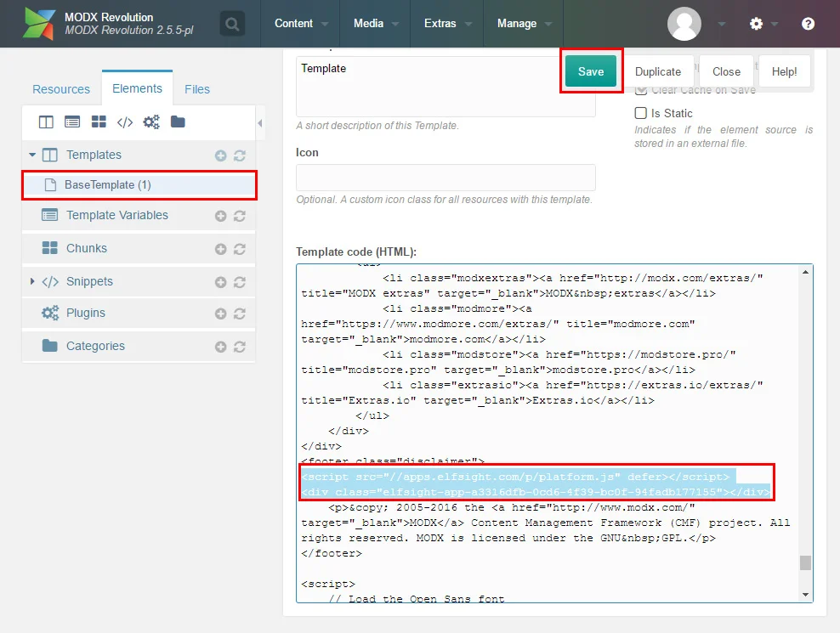
Task: Click the code editor scroll down arrow
Action: point(805,595)
